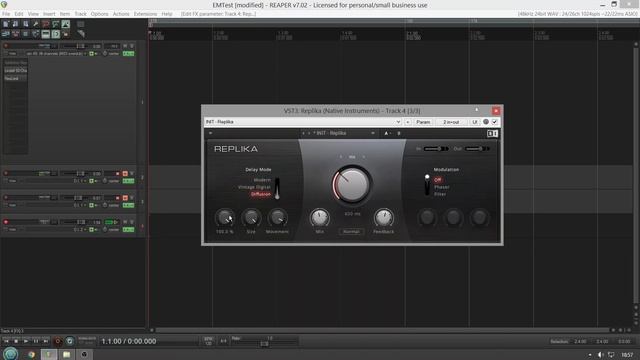Arm record on track 4
Image resolution: width=640 pixels, height=360 pixels.
click(x=6, y=222)
